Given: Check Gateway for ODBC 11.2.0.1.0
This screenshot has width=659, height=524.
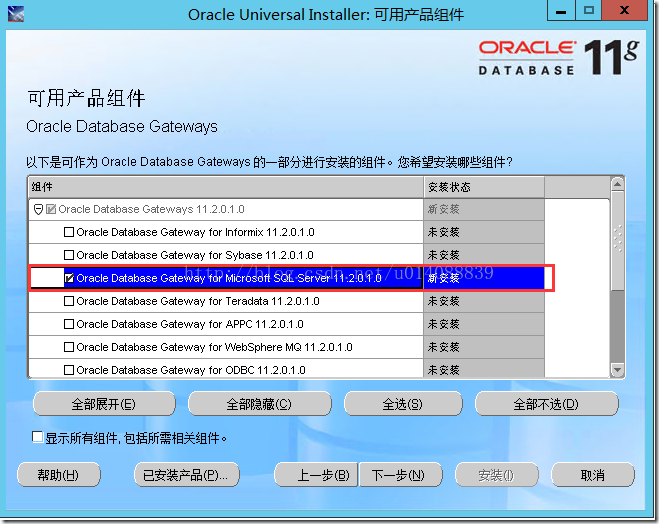Looking at the screenshot, I should 69,370.
